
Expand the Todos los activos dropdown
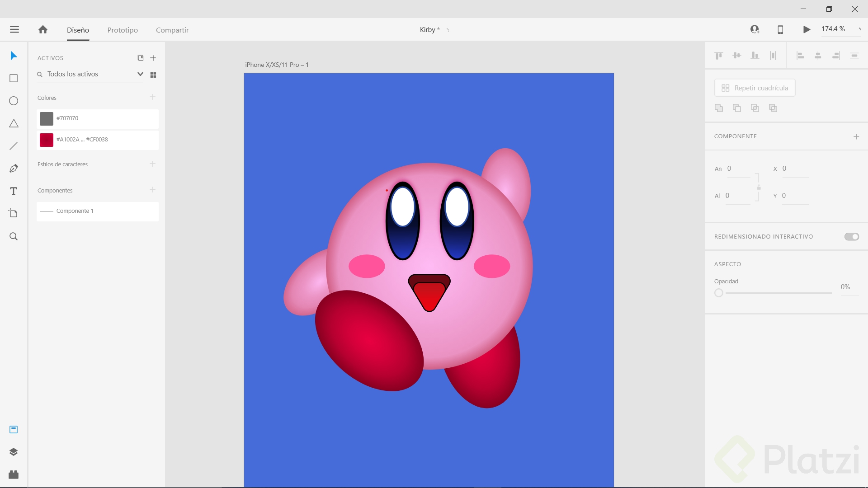coord(140,74)
